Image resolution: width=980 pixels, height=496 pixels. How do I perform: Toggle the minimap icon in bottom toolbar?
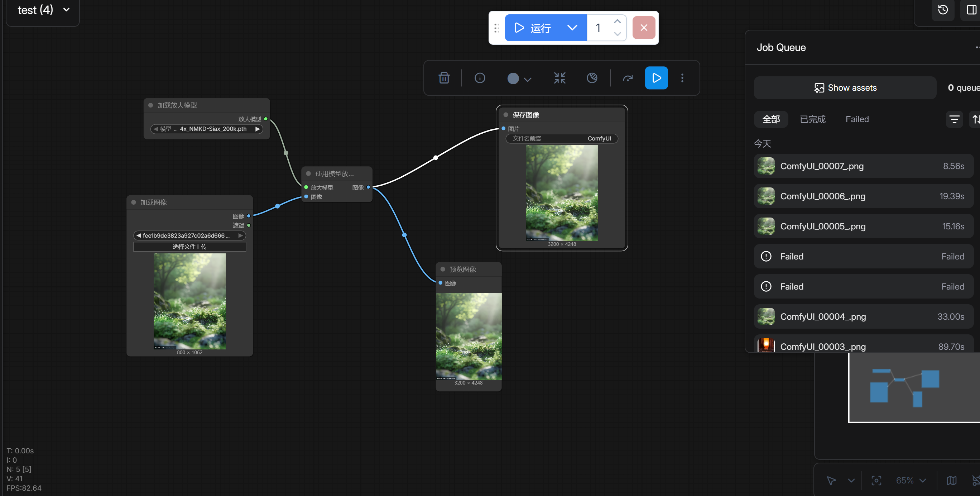coord(951,480)
